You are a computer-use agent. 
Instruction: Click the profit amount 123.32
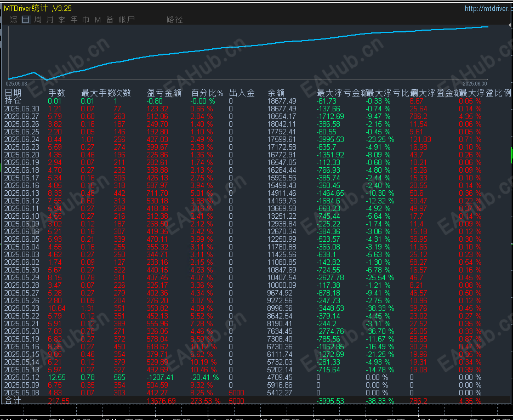157,109
